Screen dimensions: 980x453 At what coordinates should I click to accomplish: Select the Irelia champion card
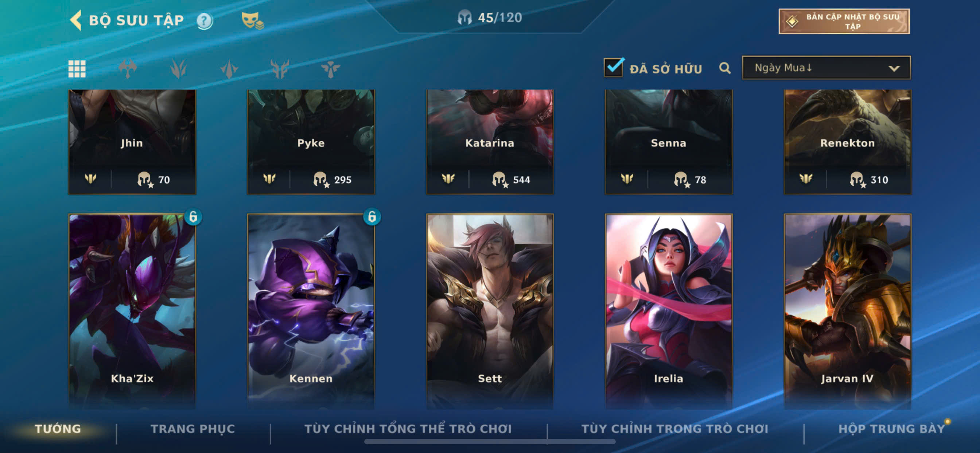click(x=668, y=311)
